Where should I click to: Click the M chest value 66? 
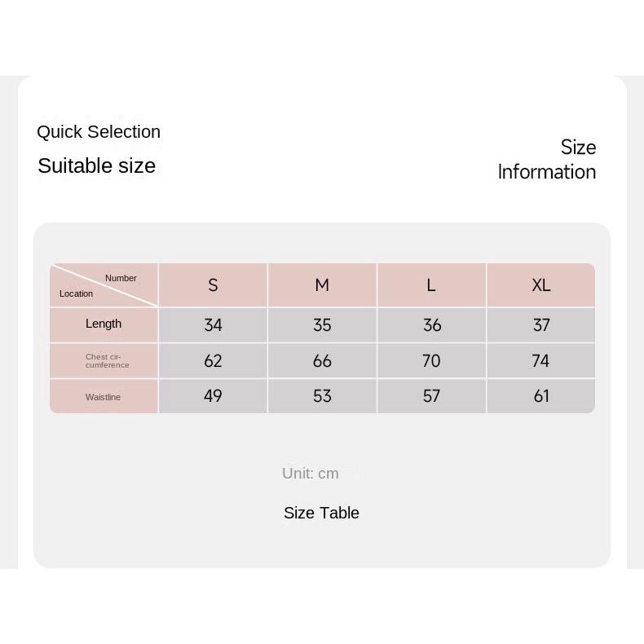coord(322,361)
